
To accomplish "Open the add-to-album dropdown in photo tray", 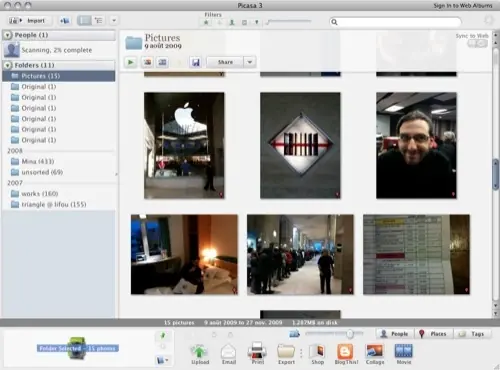I will point(162,360).
